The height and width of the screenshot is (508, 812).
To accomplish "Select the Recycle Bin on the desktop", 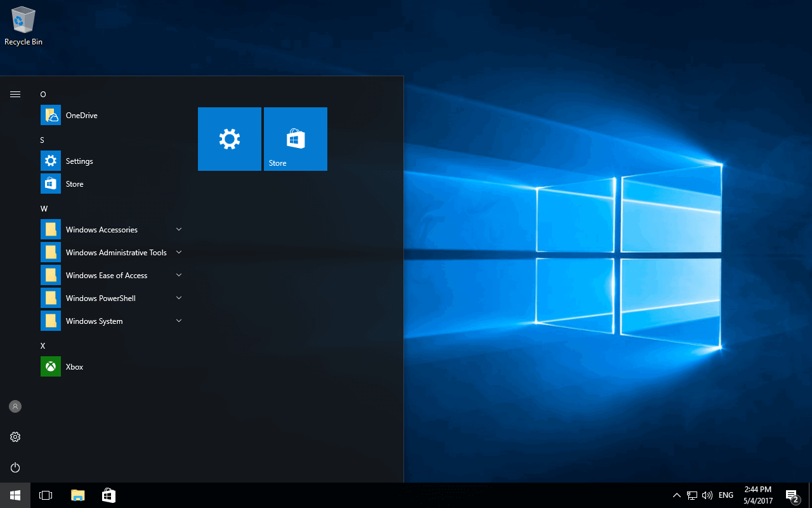I will 23,23.
